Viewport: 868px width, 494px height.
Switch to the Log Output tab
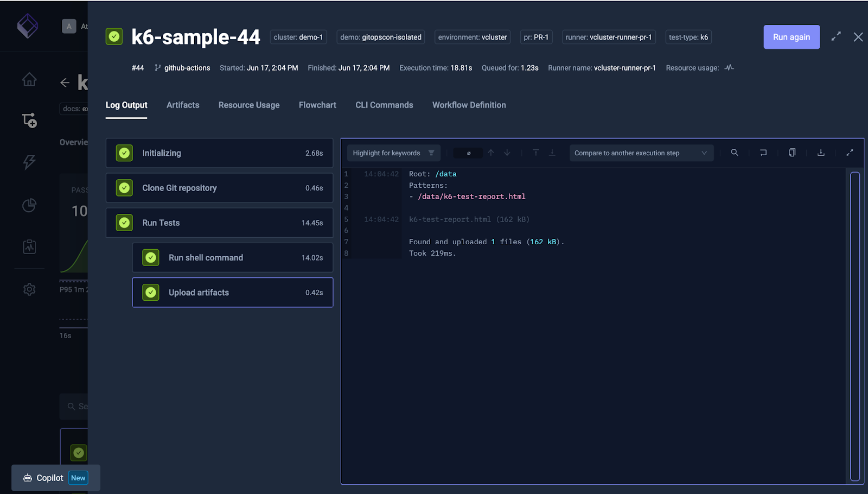(x=126, y=105)
